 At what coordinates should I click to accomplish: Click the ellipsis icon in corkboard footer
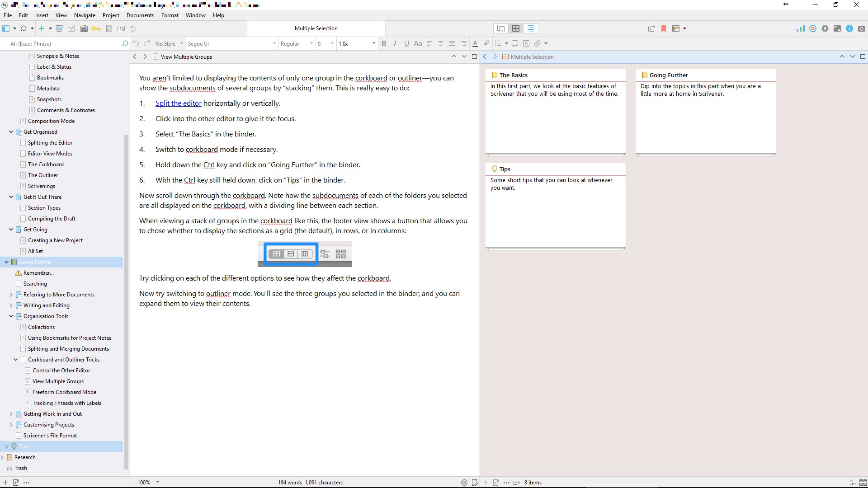coord(506,483)
